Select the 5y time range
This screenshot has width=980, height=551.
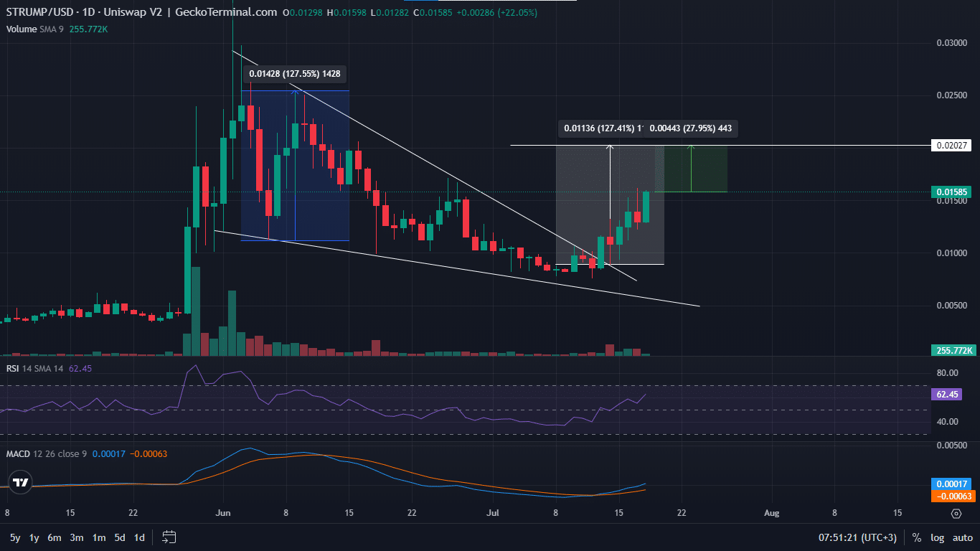coord(14,537)
